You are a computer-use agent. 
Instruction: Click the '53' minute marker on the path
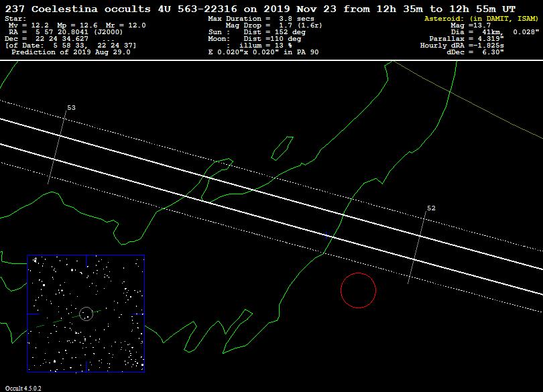point(71,108)
